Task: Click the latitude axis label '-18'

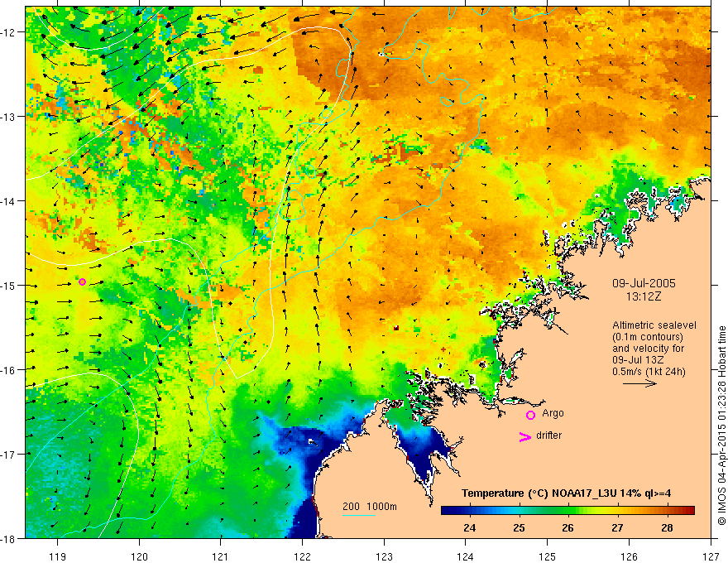Action: point(8,538)
